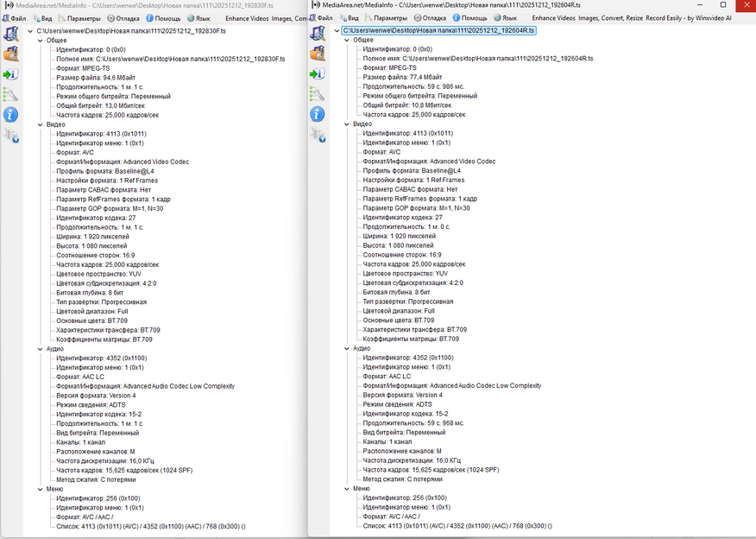The height and width of the screenshot is (539, 756).
Task: Open Файл menu in right 192604R window
Action: pos(321,18)
